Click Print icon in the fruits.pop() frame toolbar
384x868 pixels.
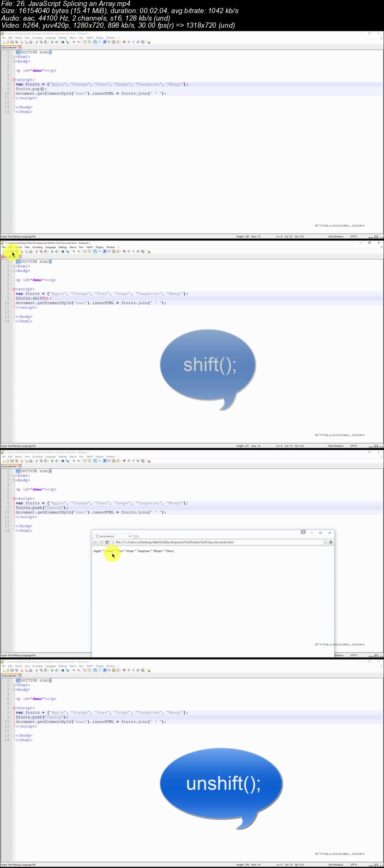click(30, 42)
